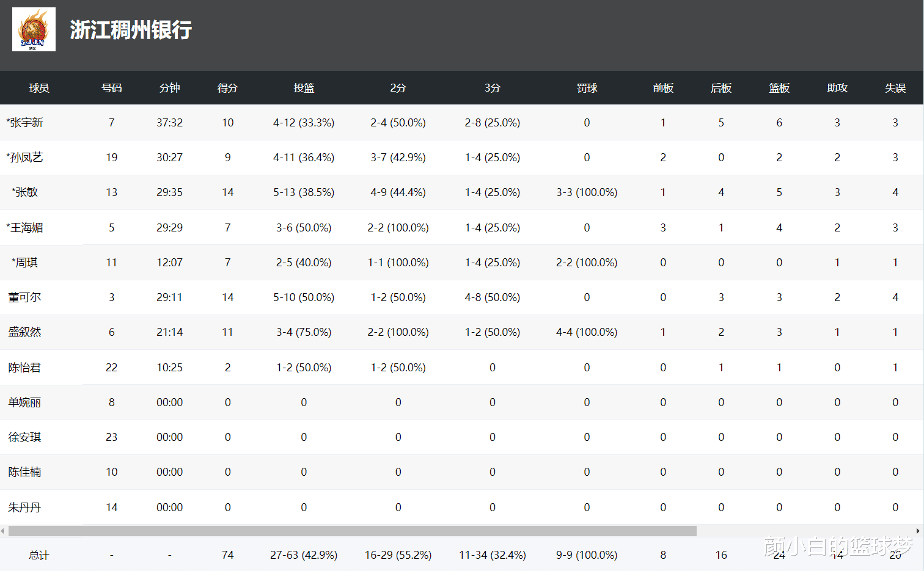Click the 投篮 column header
The image size is (924, 571).
tap(304, 88)
